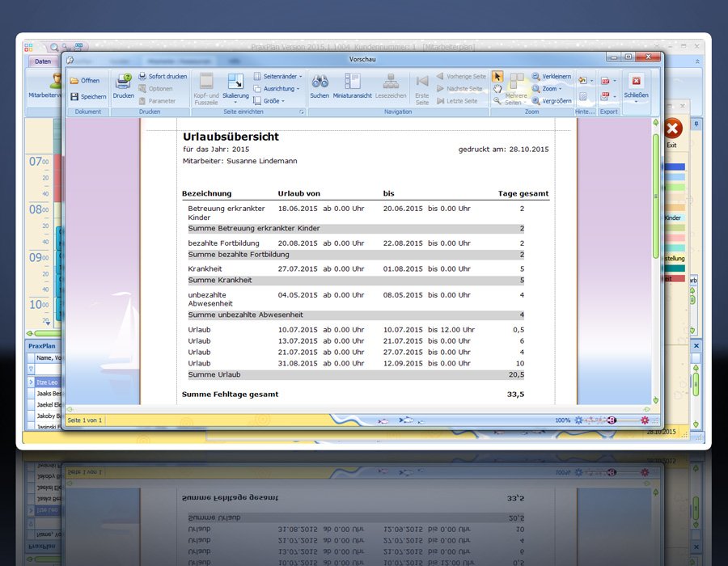
Task: Click the filter row icon in employee list
Action: [31, 370]
